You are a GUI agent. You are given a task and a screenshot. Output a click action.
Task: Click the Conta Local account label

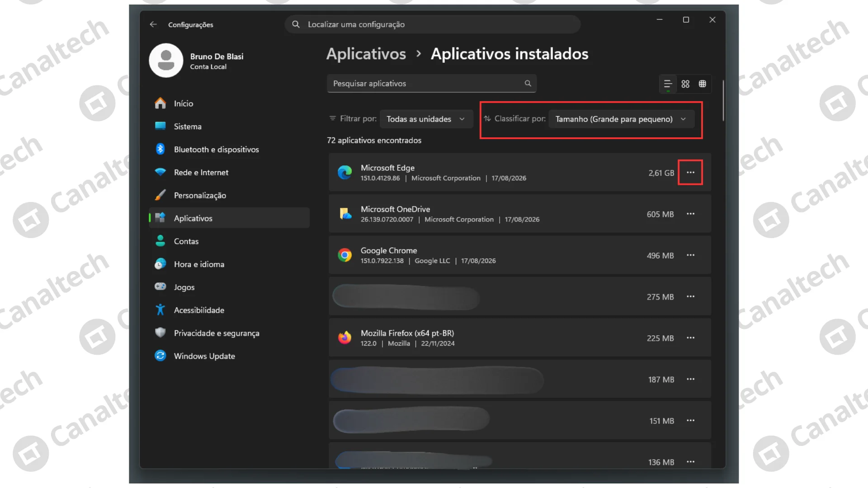(208, 67)
